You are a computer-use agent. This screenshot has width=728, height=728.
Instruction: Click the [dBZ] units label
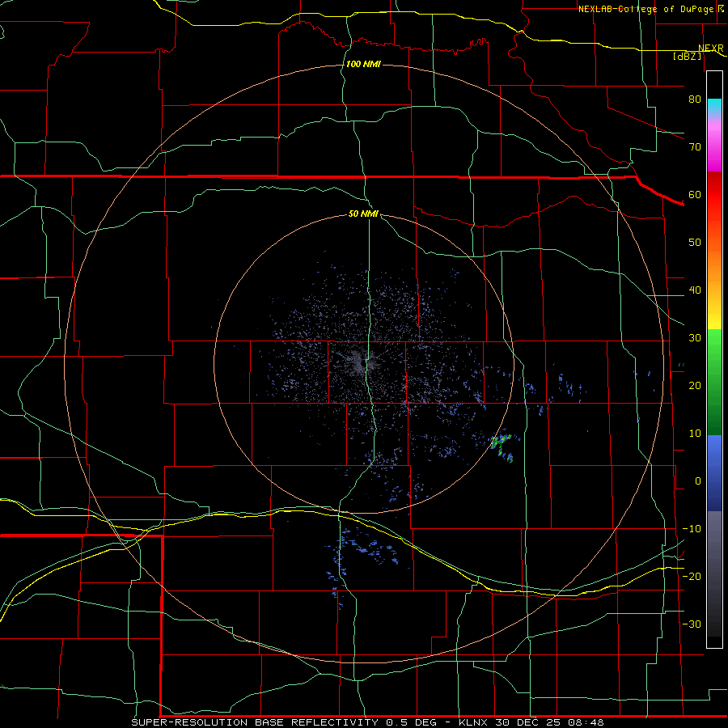coord(687,56)
